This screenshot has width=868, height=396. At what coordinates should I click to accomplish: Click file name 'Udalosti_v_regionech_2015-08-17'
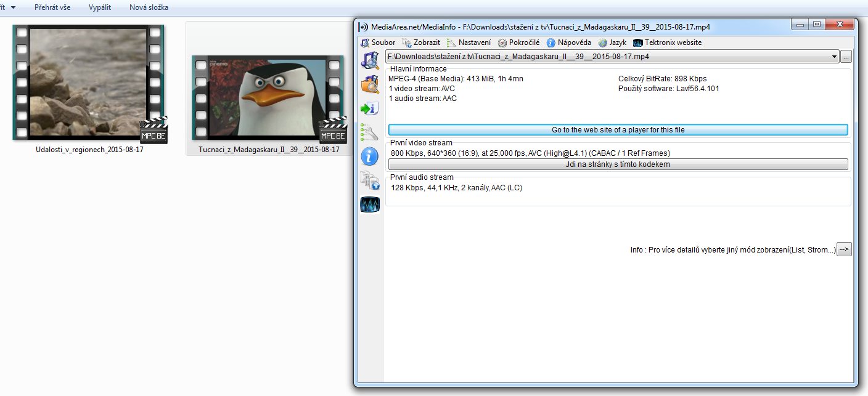point(90,150)
